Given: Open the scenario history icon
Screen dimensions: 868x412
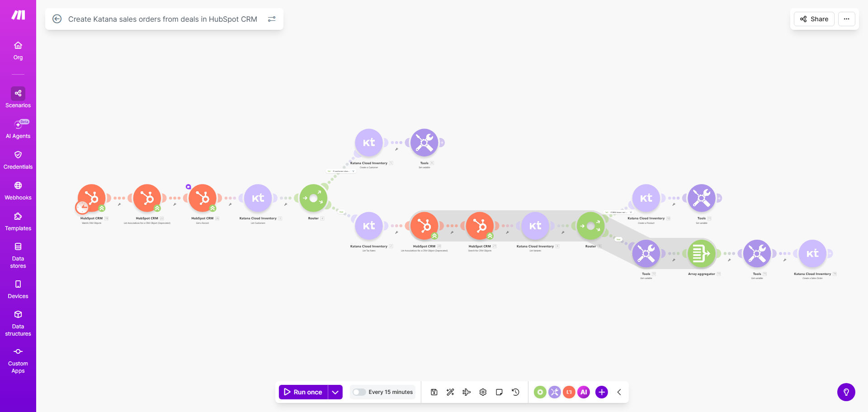Looking at the screenshot, I should (515, 392).
